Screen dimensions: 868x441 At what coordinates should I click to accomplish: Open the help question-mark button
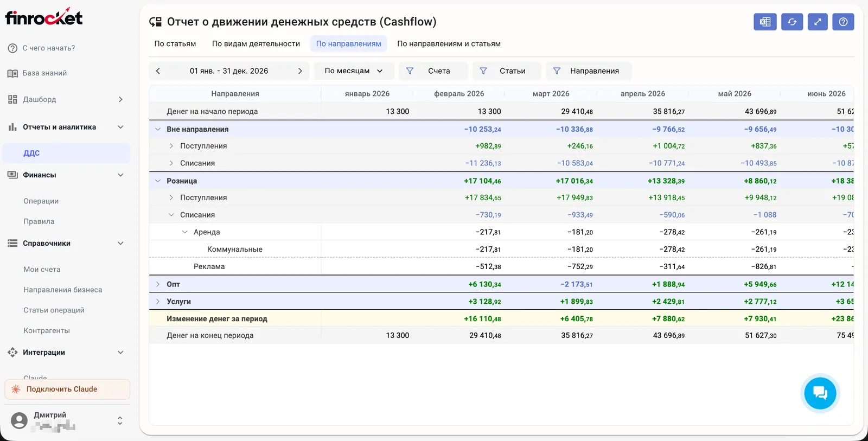point(843,22)
